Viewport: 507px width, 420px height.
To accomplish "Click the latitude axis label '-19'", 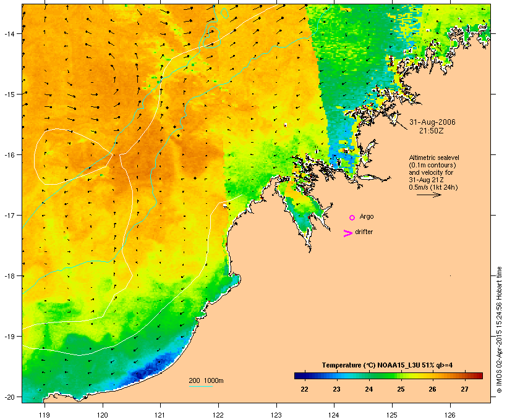I will [9, 337].
